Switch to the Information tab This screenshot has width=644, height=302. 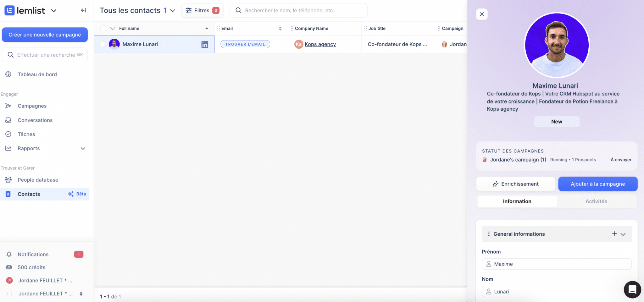coord(517,201)
